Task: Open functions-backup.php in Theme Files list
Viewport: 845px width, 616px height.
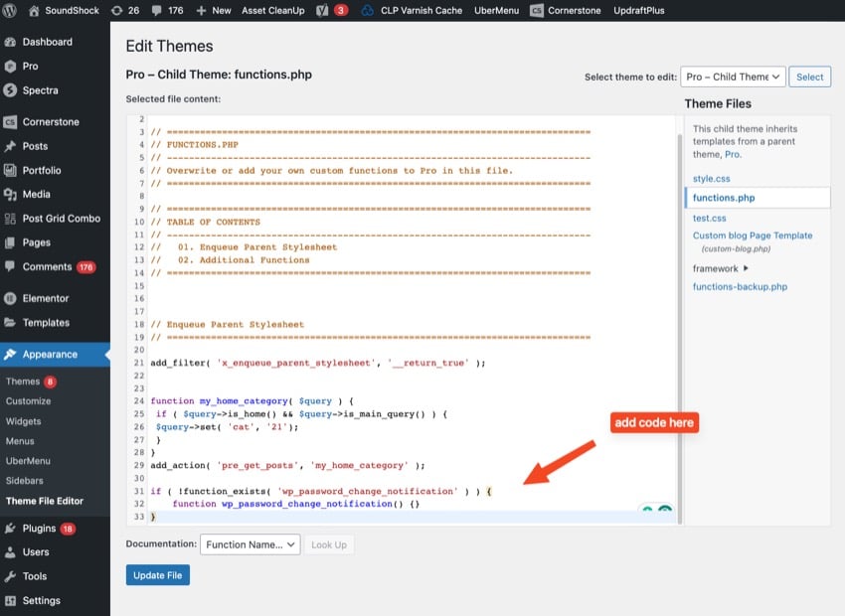Action: click(740, 287)
